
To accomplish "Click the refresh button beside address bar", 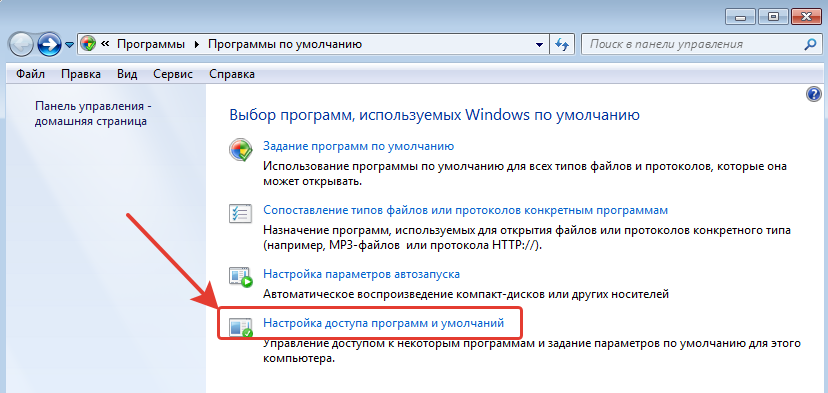I will click(562, 44).
